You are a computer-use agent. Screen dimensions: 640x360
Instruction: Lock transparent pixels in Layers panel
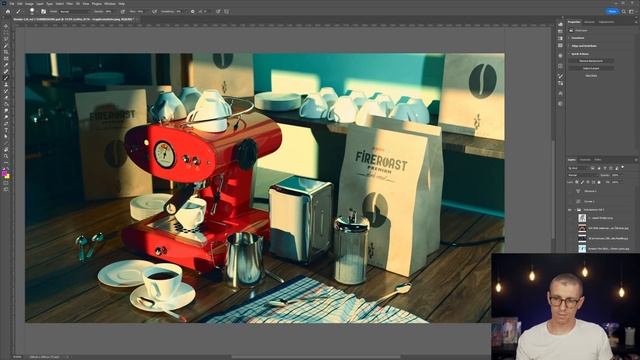(x=577, y=182)
